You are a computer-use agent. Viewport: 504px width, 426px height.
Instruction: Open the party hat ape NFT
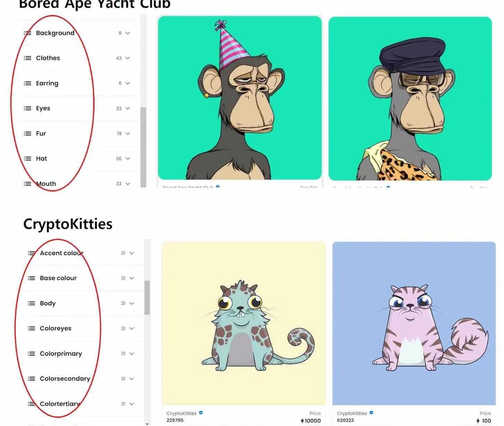(x=240, y=98)
